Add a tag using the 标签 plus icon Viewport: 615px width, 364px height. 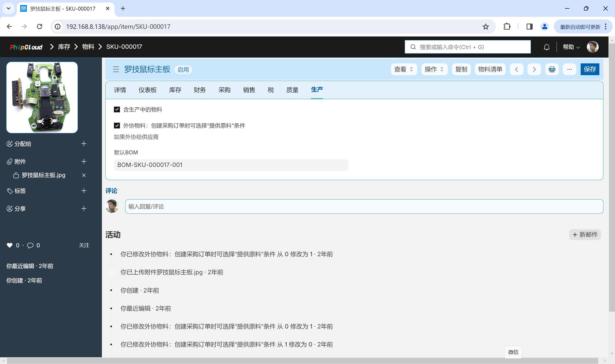click(84, 191)
